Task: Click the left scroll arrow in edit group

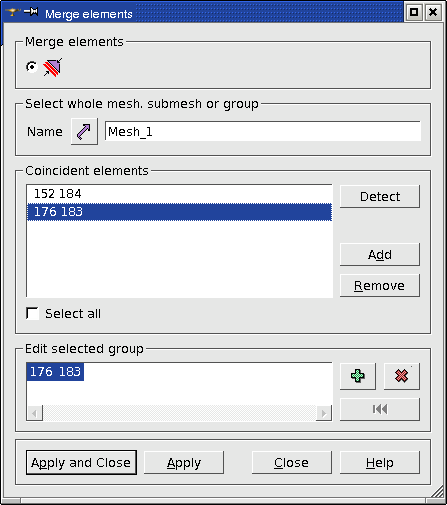Action: [35, 413]
